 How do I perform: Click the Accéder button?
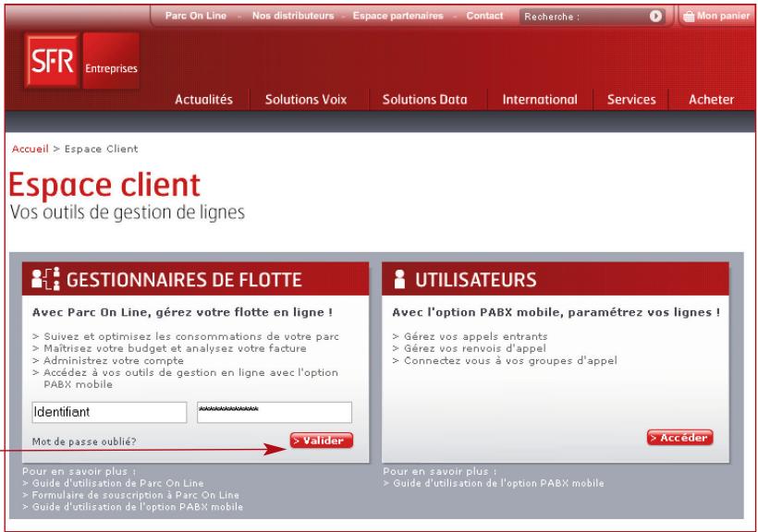click(x=679, y=438)
